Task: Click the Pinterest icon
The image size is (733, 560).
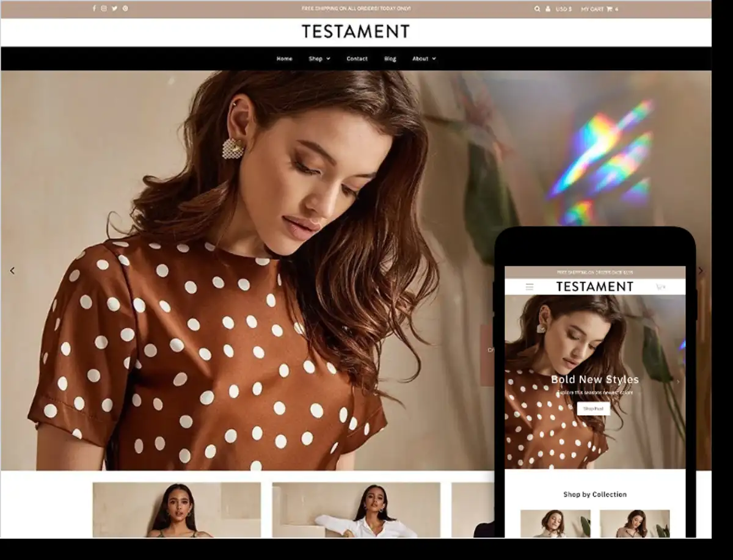Action: point(126,9)
